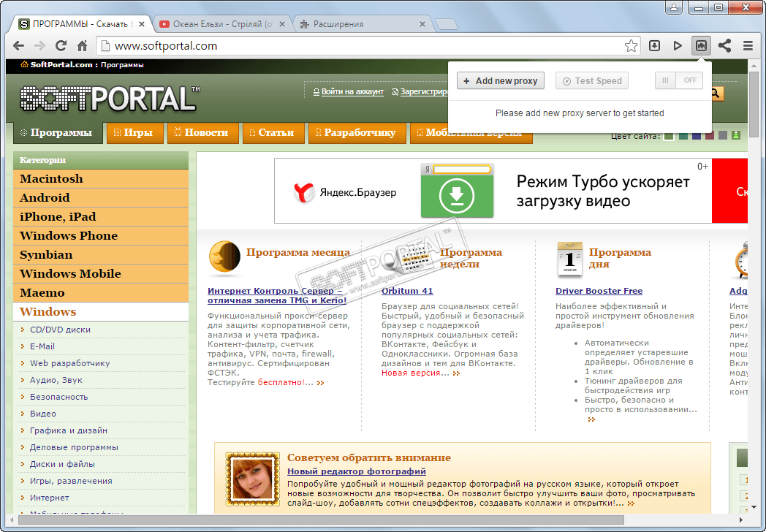
Task: Click the Yandex Browser logo in banner
Action: (x=303, y=192)
